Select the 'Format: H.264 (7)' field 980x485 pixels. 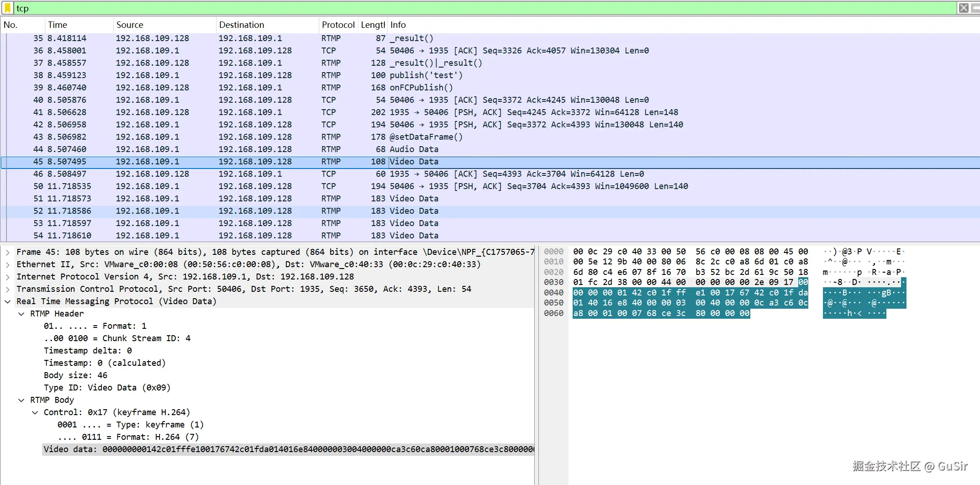(128, 437)
